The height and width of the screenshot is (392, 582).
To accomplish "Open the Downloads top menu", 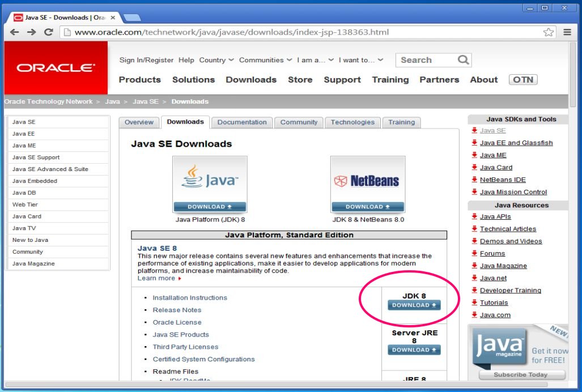I will 251,80.
